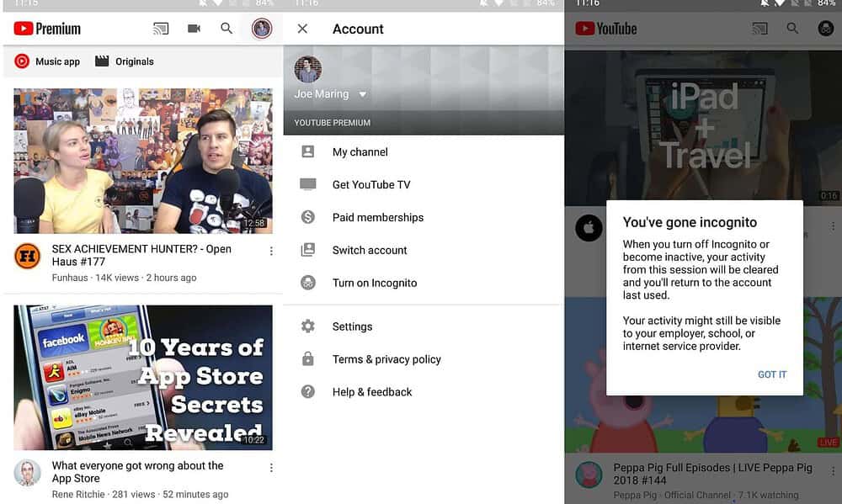This screenshot has height=504, width=842.
Task: Open the Peppa Pig channel avatar
Action: click(x=589, y=475)
